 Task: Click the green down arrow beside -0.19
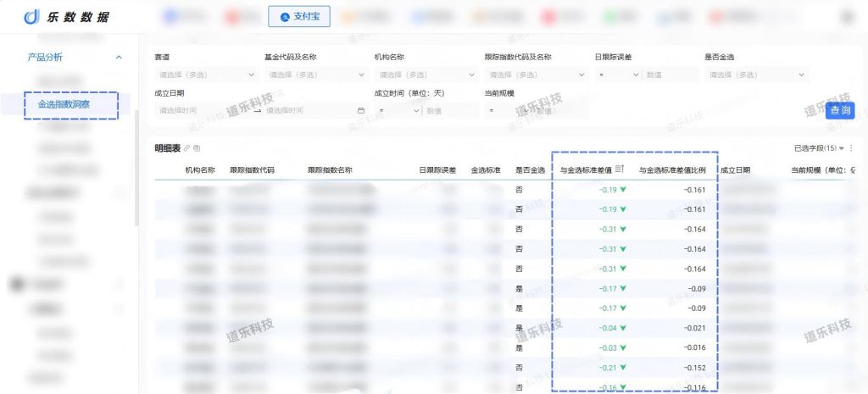pyautogui.click(x=624, y=190)
